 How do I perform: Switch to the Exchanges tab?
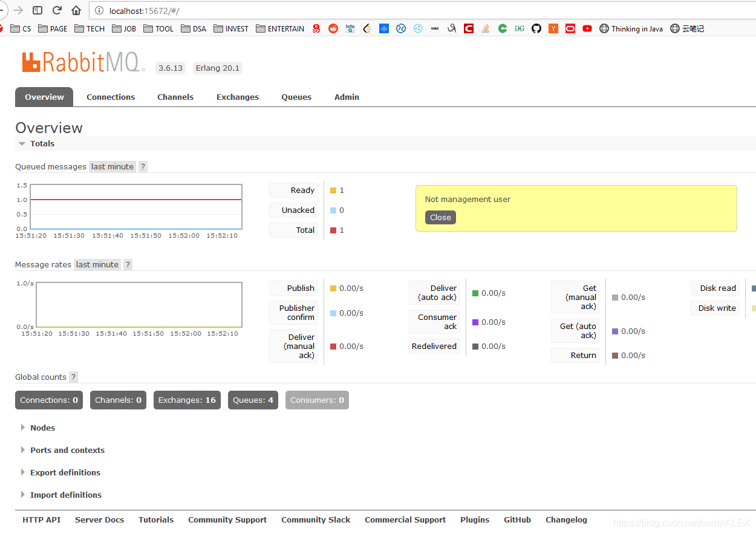[x=238, y=97]
